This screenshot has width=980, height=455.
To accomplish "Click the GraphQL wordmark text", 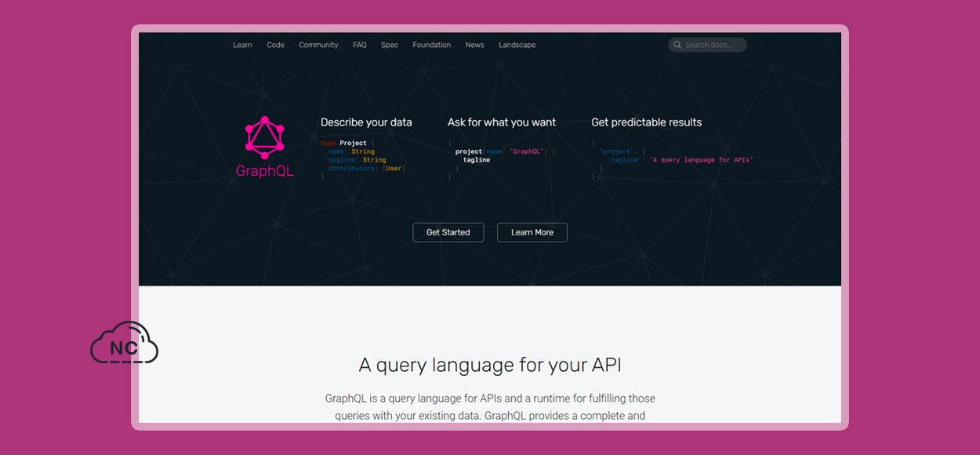I will pos(265,170).
